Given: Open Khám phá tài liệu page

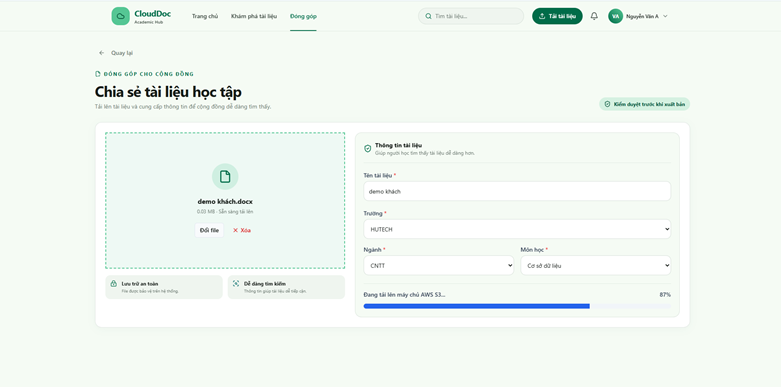Looking at the screenshot, I should click(x=254, y=16).
